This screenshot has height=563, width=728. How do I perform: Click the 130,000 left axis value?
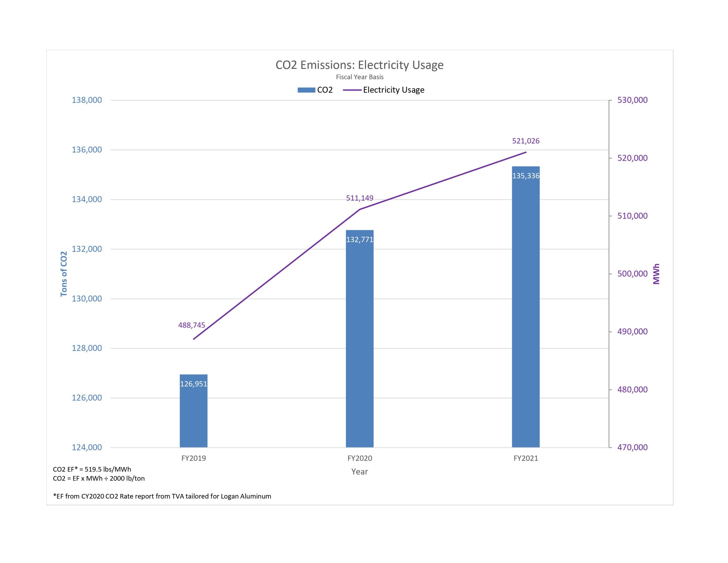click(87, 298)
